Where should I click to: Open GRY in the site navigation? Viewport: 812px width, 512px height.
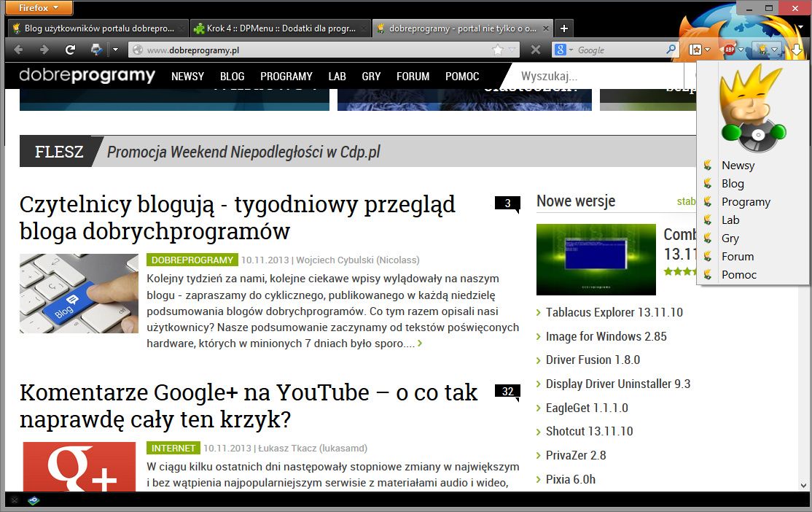pyautogui.click(x=371, y=76)
